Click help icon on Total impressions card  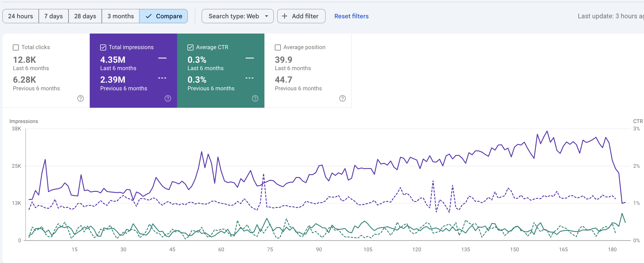pyautogui.click(x=168, y=98)
